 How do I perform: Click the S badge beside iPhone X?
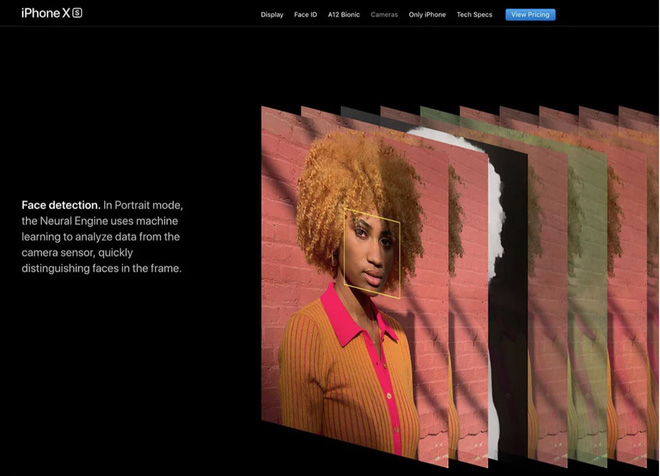(77, 13)
